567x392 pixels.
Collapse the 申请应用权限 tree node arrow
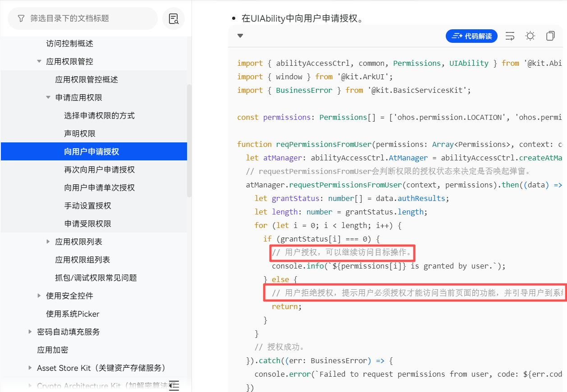click(x=48, y=97)
